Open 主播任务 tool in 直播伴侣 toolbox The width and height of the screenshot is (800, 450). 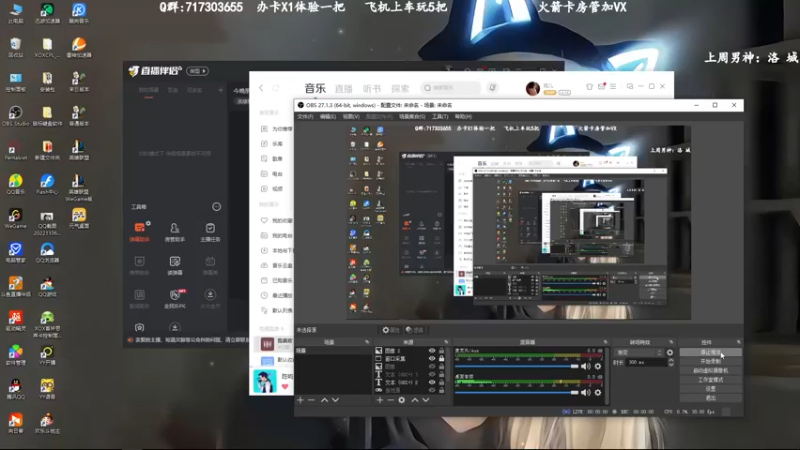210,232
